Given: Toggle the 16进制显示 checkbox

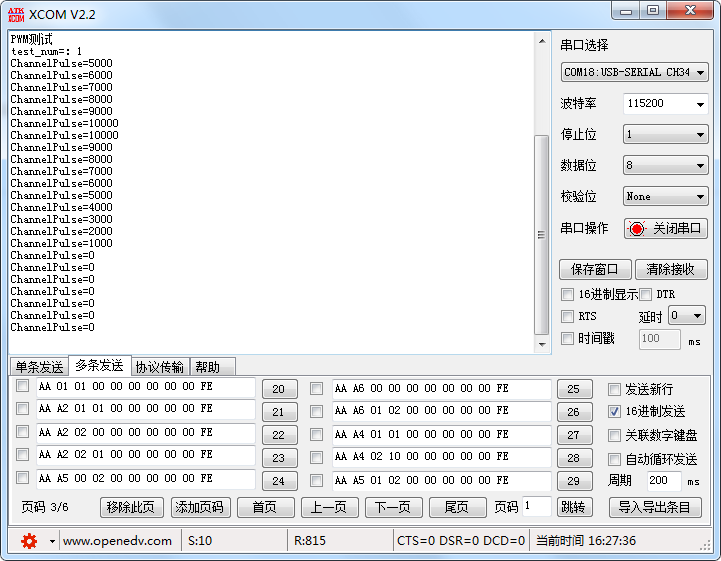Looking at the screenshot, I should click(567, 294).
